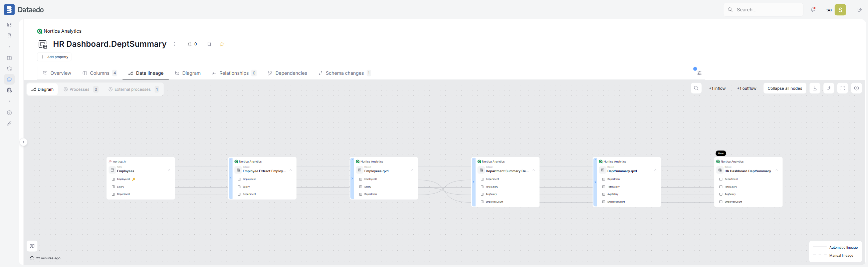Open the Dependencies tab
Screen dimensions: 868x267
(287, 73)
